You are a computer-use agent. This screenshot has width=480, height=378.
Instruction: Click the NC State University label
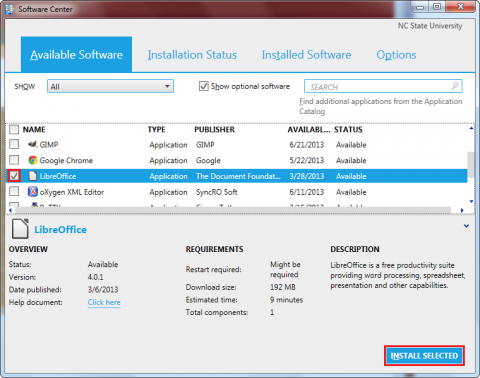click(430, 26)
